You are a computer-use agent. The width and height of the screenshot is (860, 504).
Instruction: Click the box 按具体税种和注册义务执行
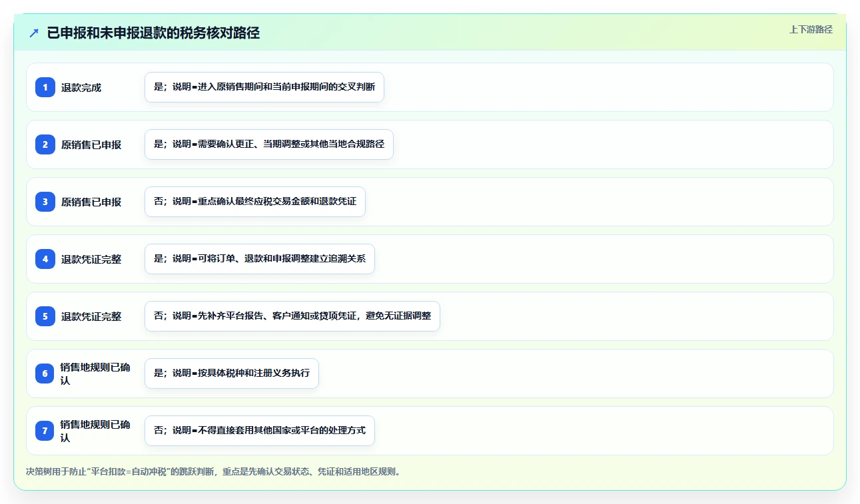pyautogui.click(x=232, y=374)
